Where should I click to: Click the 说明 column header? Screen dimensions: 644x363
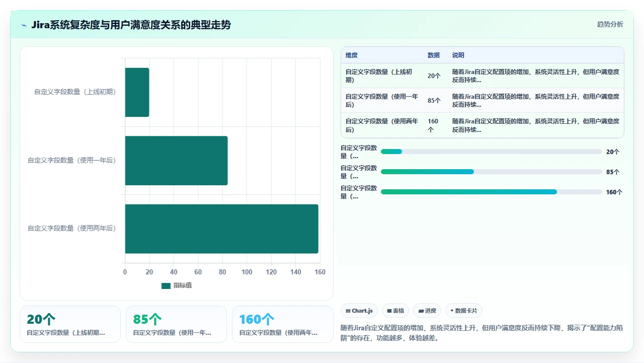[458, 55]
